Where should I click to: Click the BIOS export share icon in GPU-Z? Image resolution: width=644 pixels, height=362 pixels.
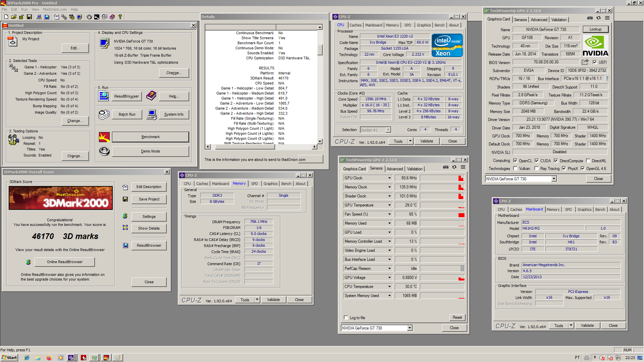pos(585,62)
